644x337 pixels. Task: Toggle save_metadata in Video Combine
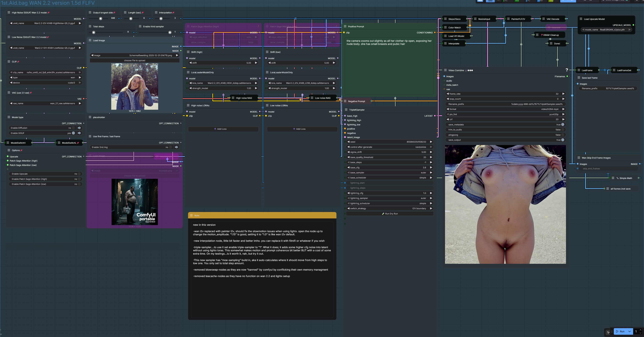point(563,125)
